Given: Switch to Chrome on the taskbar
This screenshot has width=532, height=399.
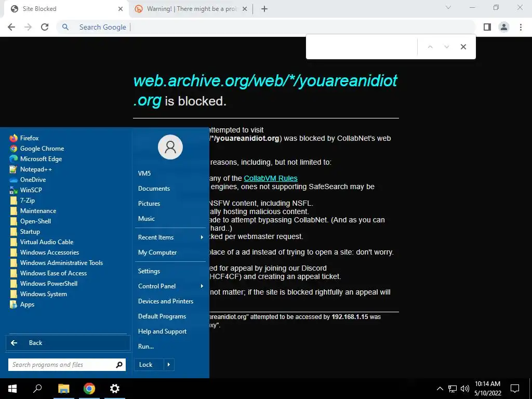Looking at the screenshot, I should point(89,389).
